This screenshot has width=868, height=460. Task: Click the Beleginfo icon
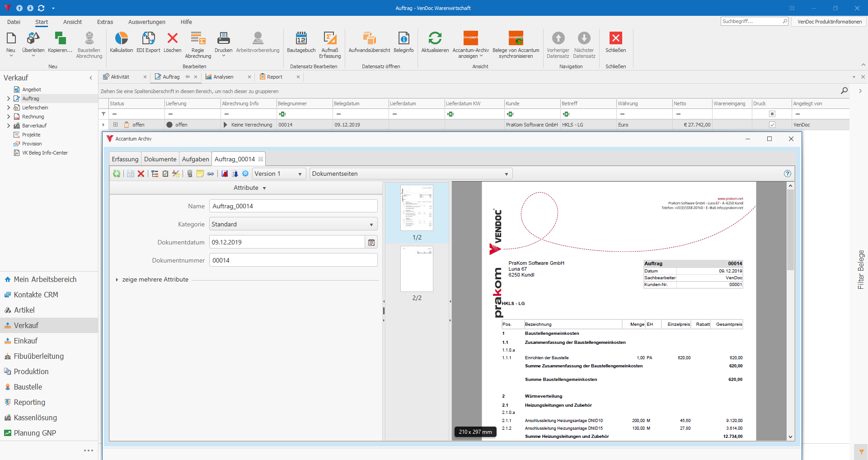tap(404, 39)
